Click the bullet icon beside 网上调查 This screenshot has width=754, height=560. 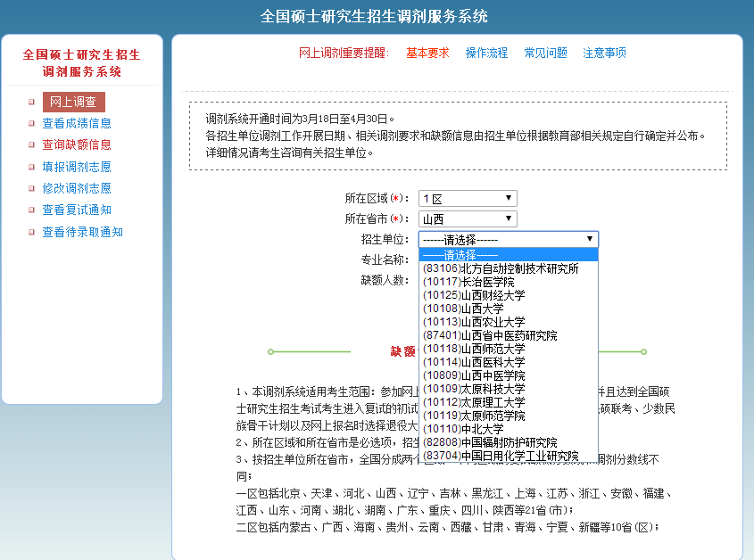coord(32,102)
